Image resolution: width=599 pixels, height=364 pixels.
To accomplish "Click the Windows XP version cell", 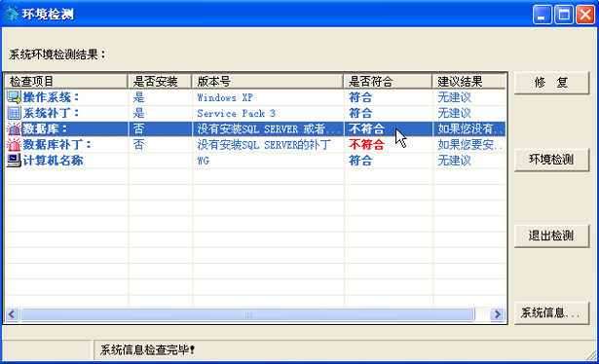I will point(225,97).
